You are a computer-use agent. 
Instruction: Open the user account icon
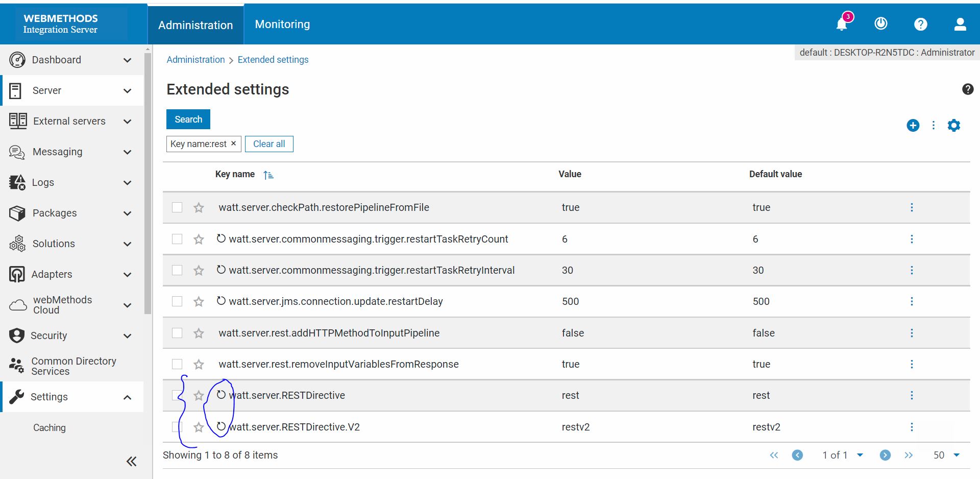click(960, 24)
